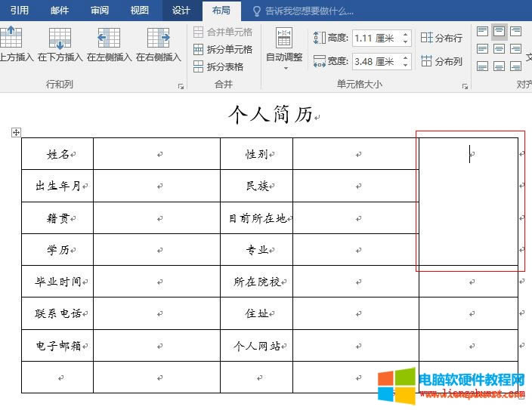The image size is (532, 410).
Task: Click the width (宽度) value field
Action: tap(376, 61)
